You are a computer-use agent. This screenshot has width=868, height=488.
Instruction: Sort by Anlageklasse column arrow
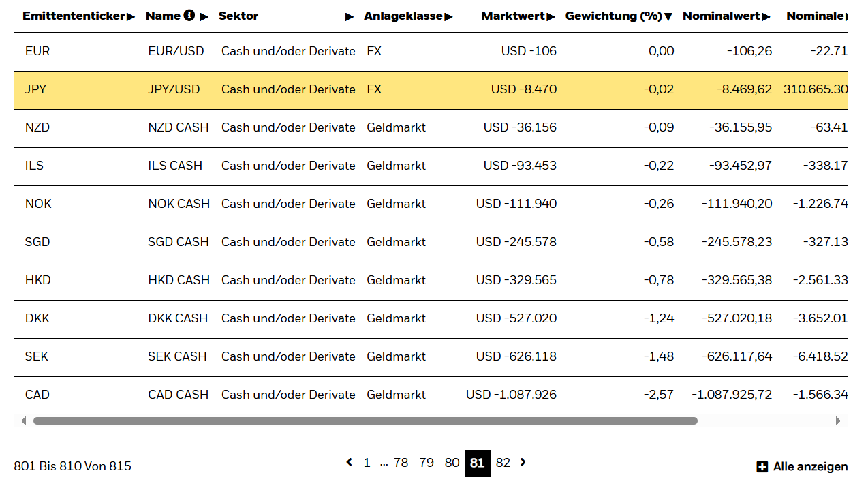click(448, 16)
